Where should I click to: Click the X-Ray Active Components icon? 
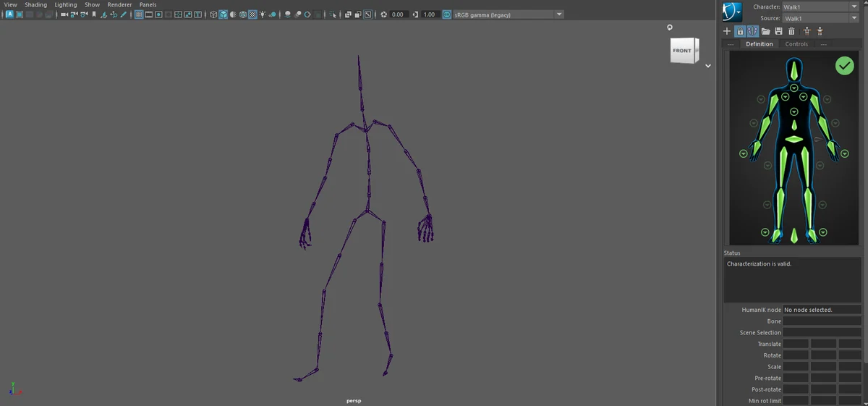click(x=357, y=14)
